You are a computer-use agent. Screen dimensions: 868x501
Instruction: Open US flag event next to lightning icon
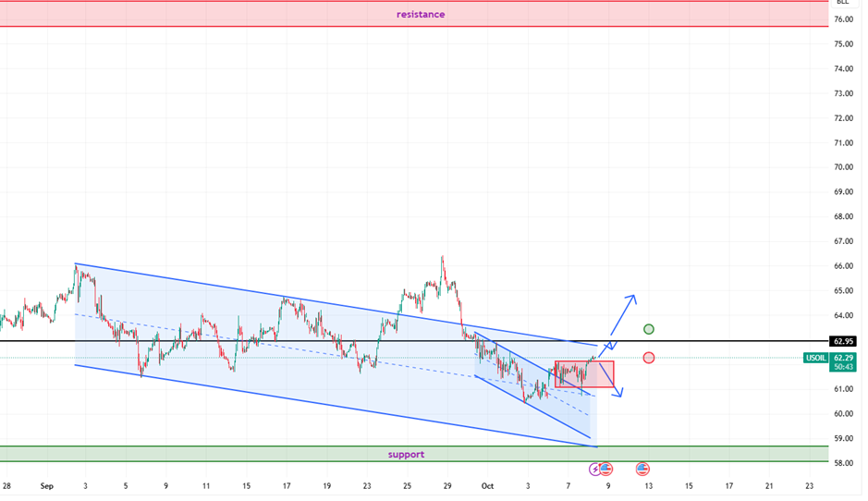click(606, 470)
